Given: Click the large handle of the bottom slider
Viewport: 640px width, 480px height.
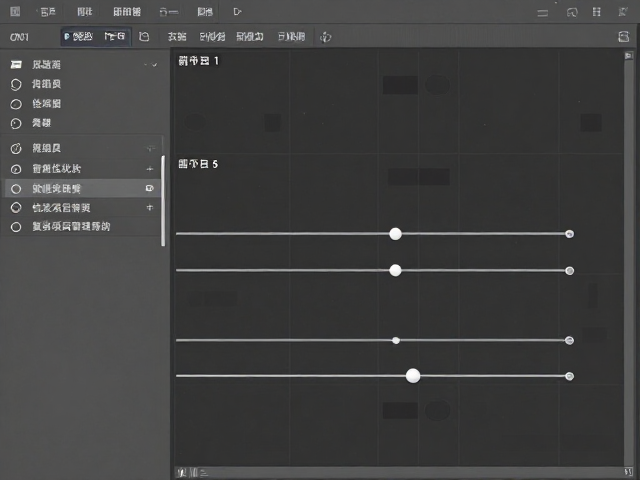Looking at the screenshot, I should [413, 376].
